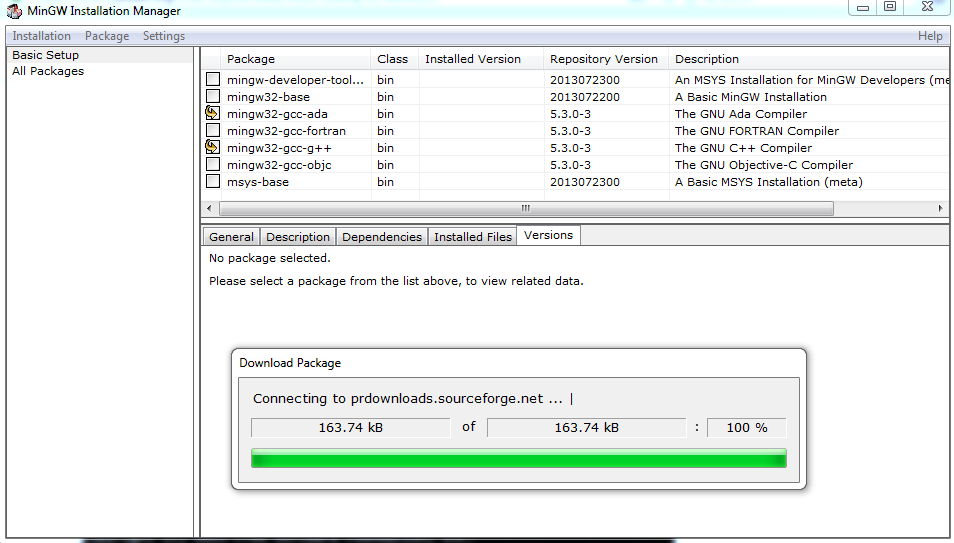Open the Package menu
The width and height of the screenshot is (954, 543).
pyautogui.click(x=107, y=36)
